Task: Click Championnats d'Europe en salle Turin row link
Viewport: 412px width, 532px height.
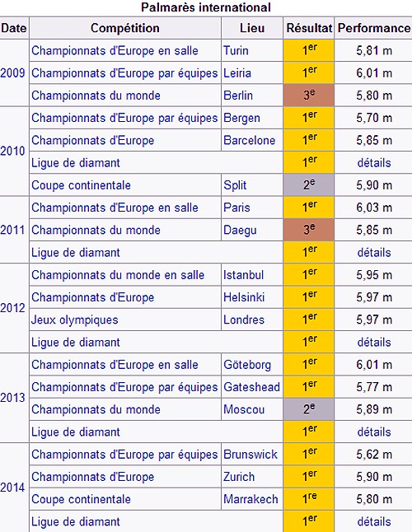Action: pyautogui.click(x=115, y=50)
